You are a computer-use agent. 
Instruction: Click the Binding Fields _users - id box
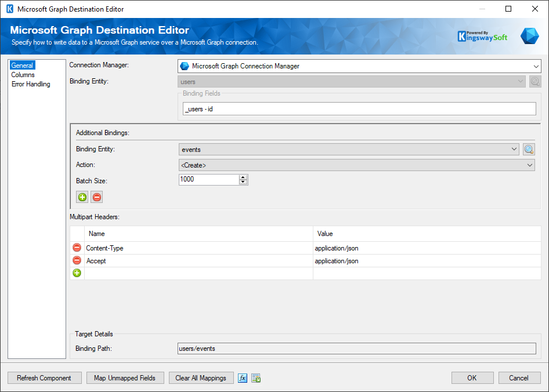click(x=359, y=109)
